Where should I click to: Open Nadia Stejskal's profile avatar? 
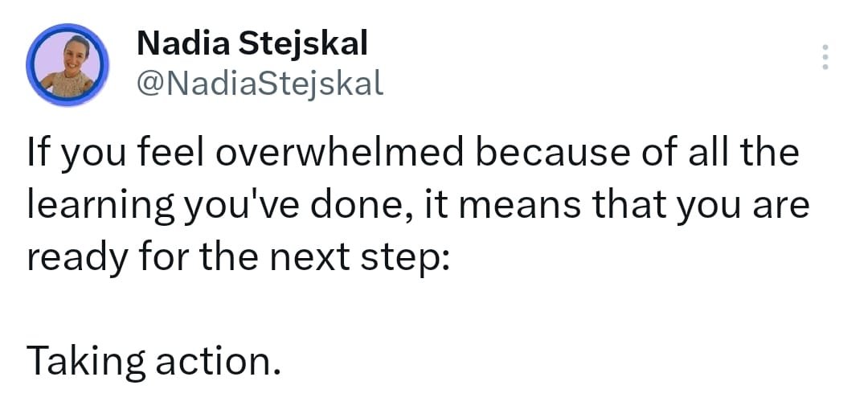pos(68,65)
